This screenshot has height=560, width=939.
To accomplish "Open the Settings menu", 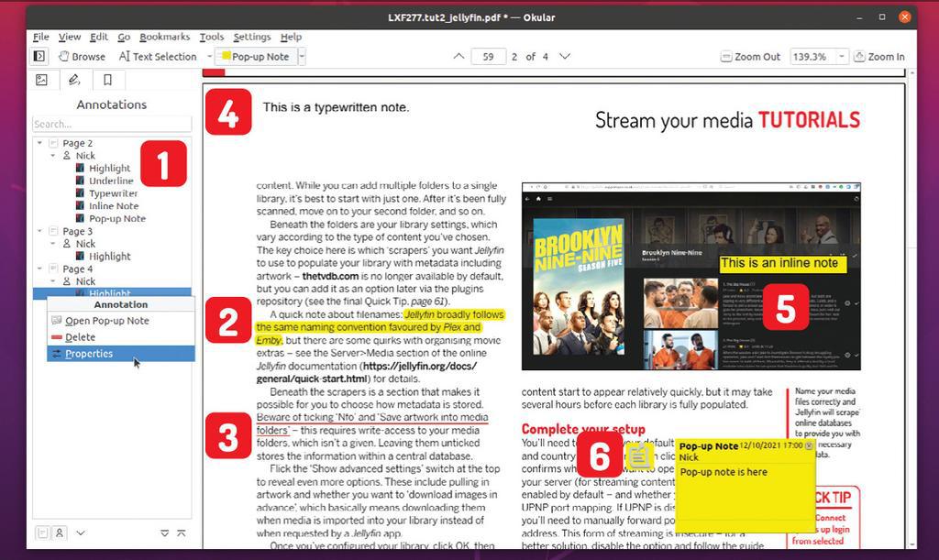I will 252,37.
